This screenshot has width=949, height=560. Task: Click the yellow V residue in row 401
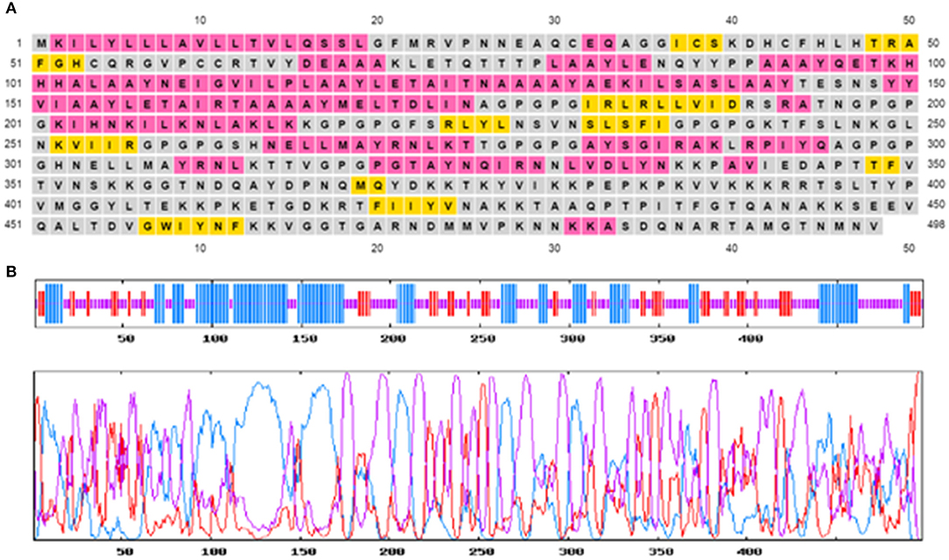coord(448,205)
